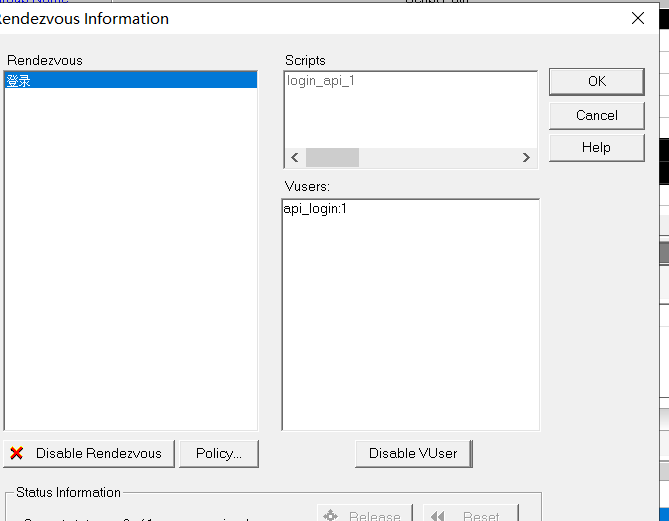This screenshot has width=669, height=521.
Task: Close the Rendezvous Information dialog
Action: click(x=638, y=18)
